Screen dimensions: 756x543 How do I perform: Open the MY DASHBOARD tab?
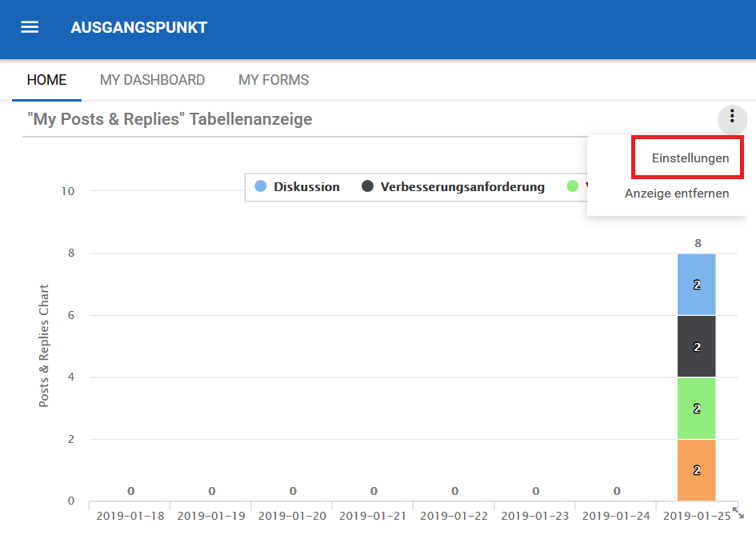152,80
